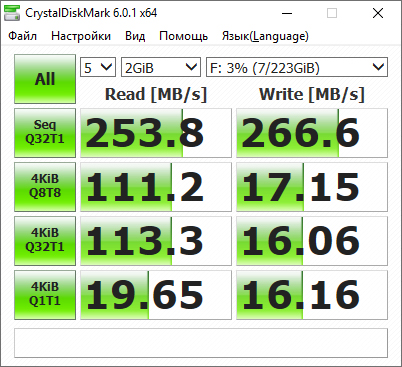Open the Вид menu
Screen dimensions: 402x367
tap(135, 36)
